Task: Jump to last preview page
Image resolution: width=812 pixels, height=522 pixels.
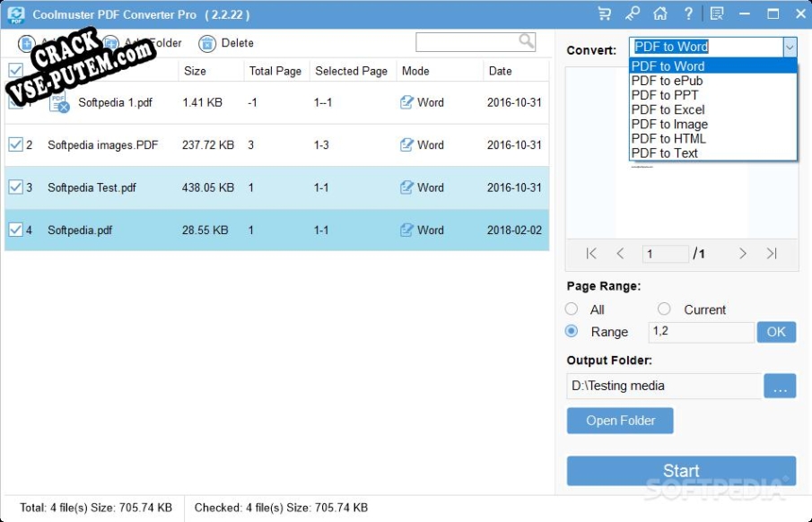Action: (x=772, y=253)
